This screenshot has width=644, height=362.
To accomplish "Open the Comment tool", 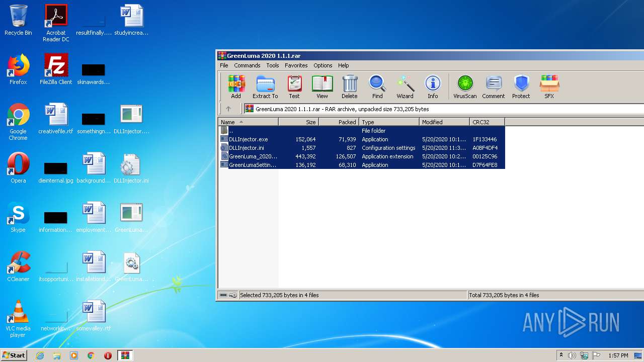I will [x=494, y=86].
